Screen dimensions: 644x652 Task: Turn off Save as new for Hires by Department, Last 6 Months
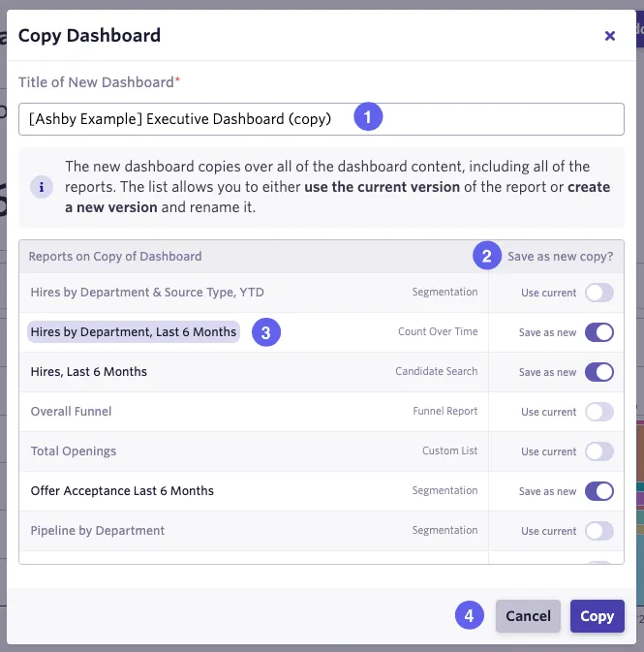599,332
